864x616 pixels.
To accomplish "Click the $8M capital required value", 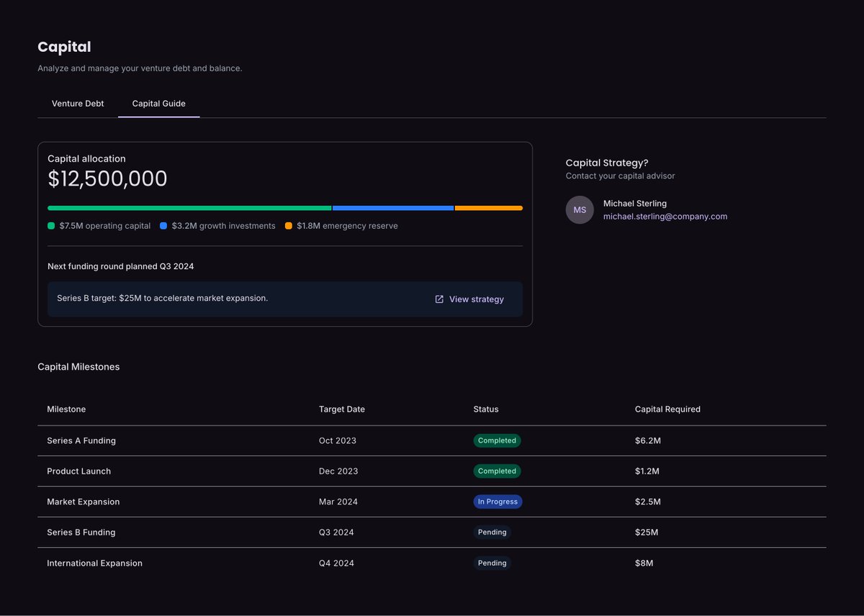I will tap(644, 563).
